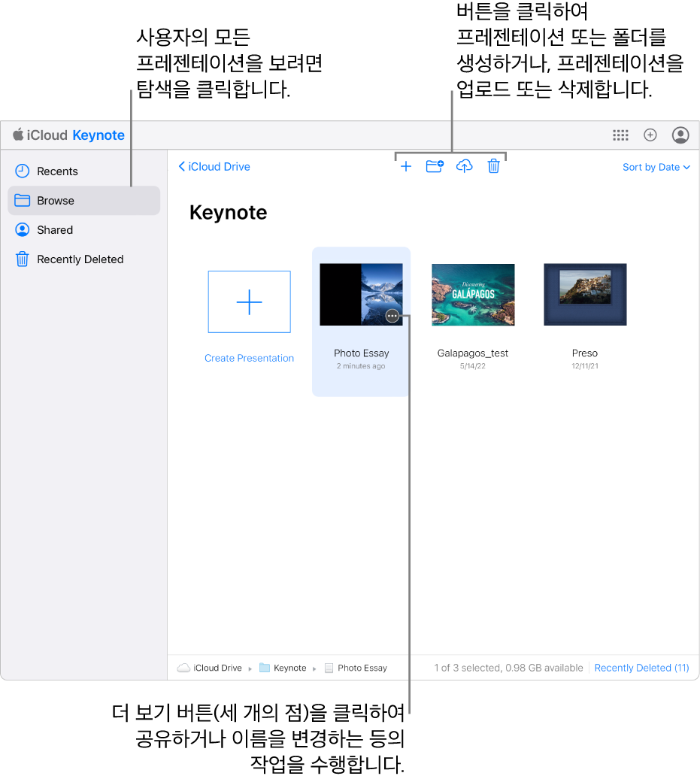The width and height of the screenshot is (700, 782).
Task: Select Shared in the sidebar
Action: pos(83,230)
